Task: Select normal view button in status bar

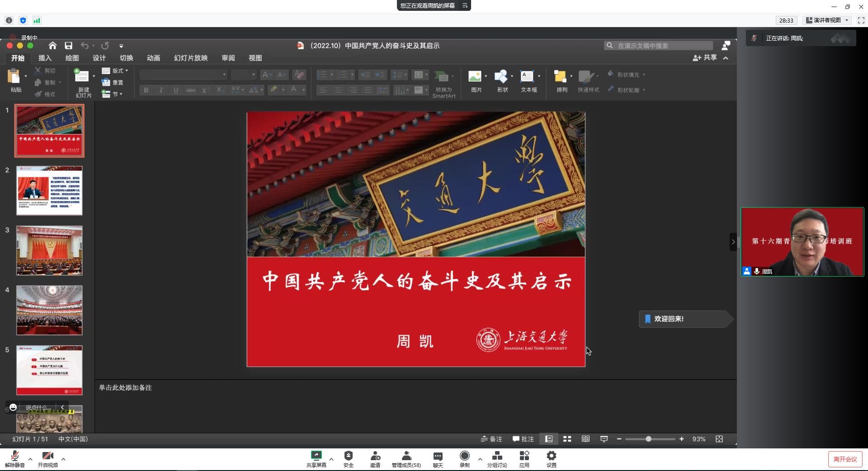Action: [549, 439]
